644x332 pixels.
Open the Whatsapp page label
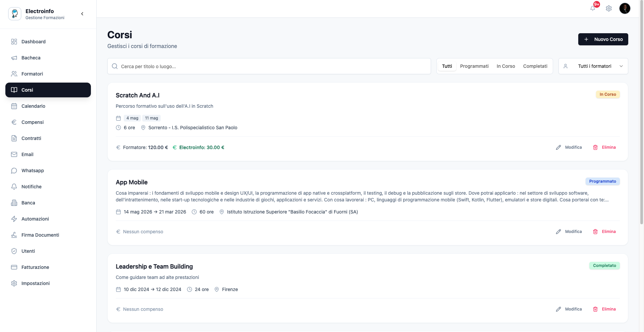[33, 171]
